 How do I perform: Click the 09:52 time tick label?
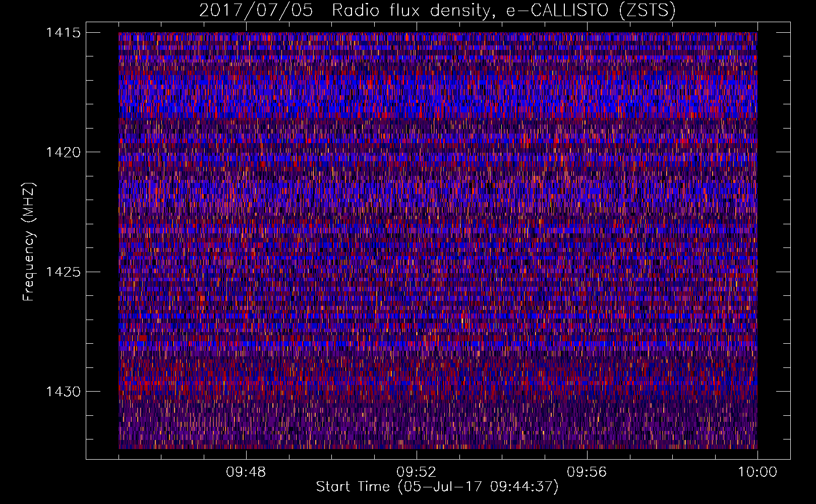point(416,472)
